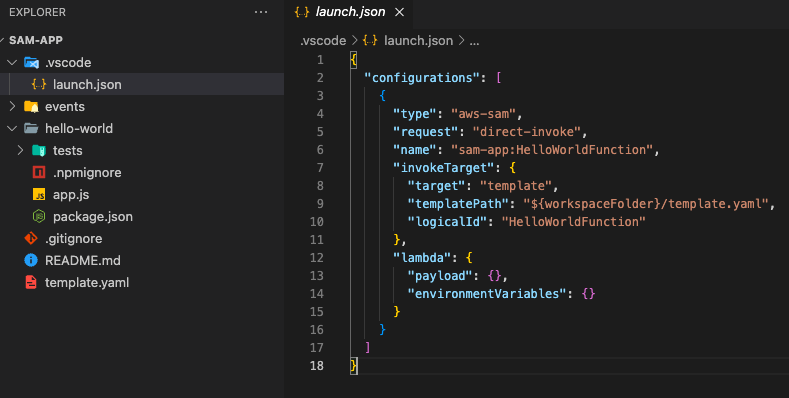Click the hello-world open folder icon
Screen dimensions: 789x398
(x=31, y=128)
